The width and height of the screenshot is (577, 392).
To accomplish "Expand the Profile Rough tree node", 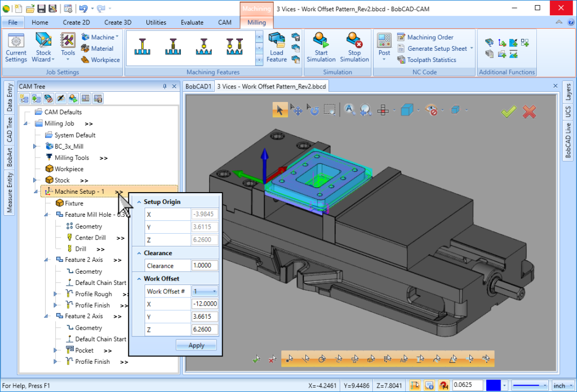I will [x=55, y=294].
